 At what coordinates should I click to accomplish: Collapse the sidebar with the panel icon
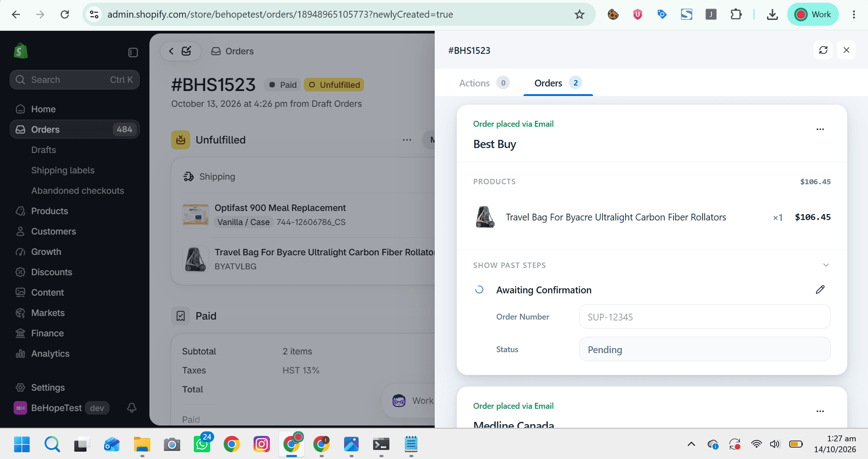(133, 53)
